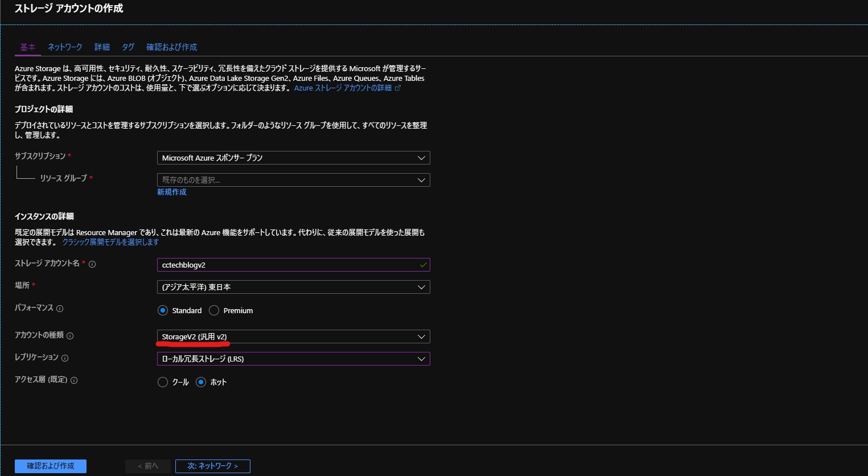Switch to the ネットワーク tab
The width and height of the screenshot is (868, 476).
65,47
